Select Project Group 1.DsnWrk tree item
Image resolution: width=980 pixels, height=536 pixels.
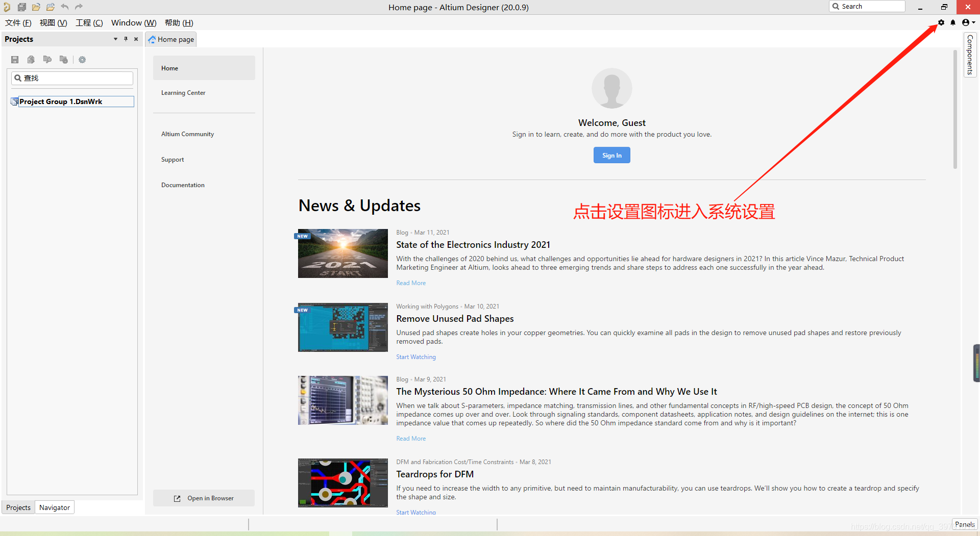[61, 101]
